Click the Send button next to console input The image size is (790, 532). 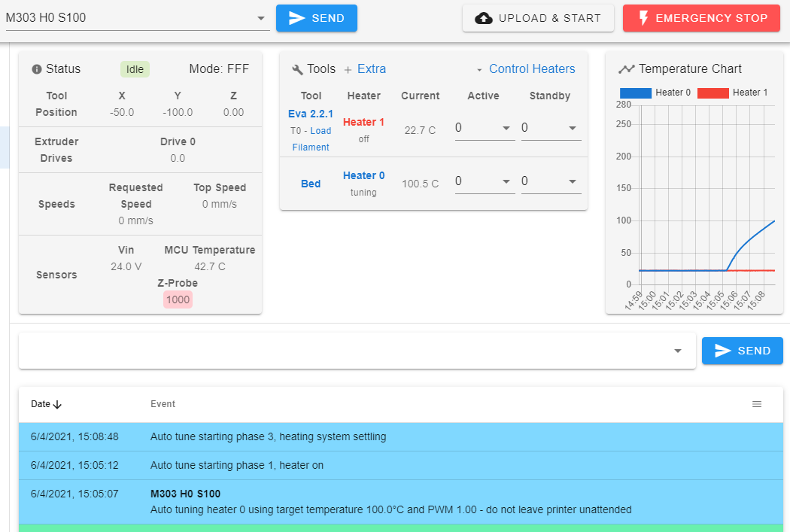(x=742, y=351)
